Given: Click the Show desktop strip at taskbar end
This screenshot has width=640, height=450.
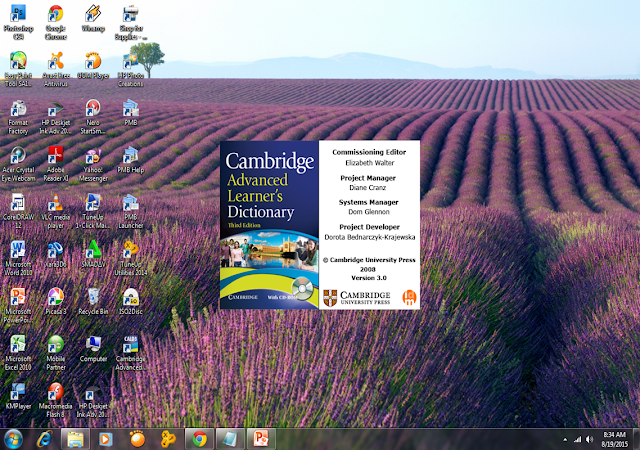Looking at the screenshot, I should coord(636,439).
